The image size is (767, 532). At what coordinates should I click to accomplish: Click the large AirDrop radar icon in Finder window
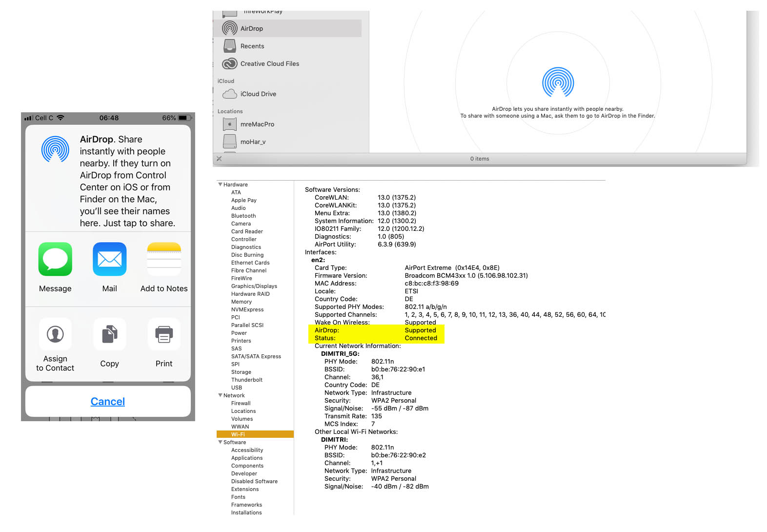pos(558,82)
